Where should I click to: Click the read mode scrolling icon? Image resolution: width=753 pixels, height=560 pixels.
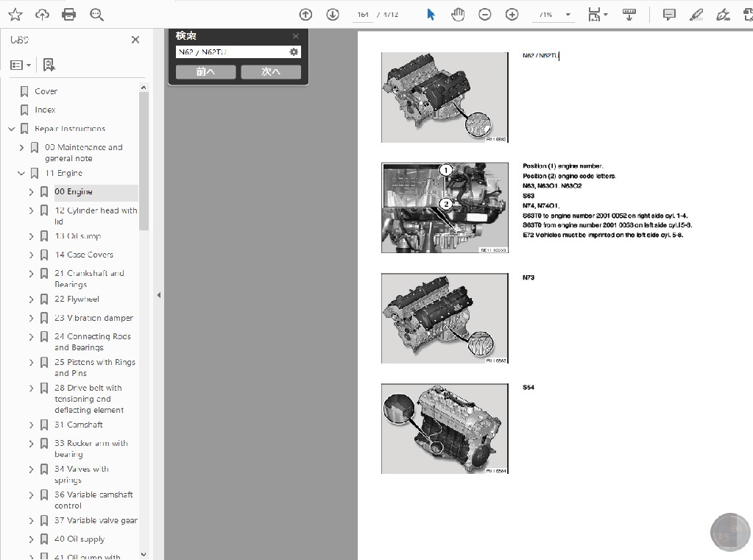629,15
